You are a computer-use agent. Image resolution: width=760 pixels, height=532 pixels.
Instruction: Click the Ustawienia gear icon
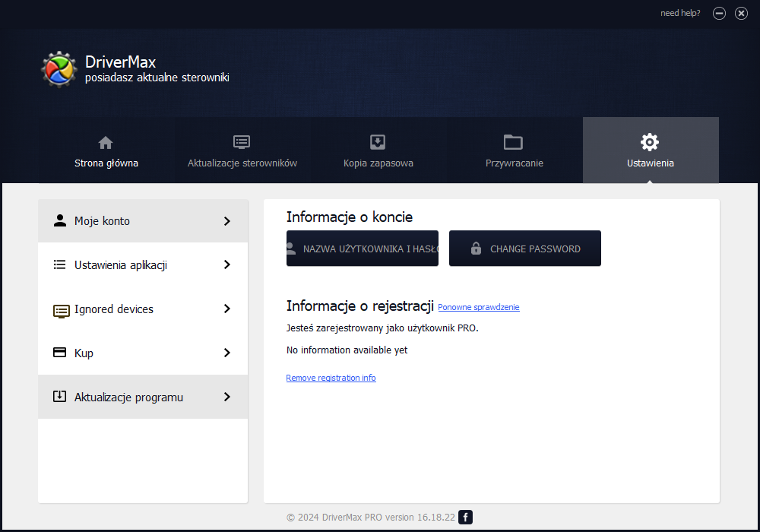click(650, 142)
